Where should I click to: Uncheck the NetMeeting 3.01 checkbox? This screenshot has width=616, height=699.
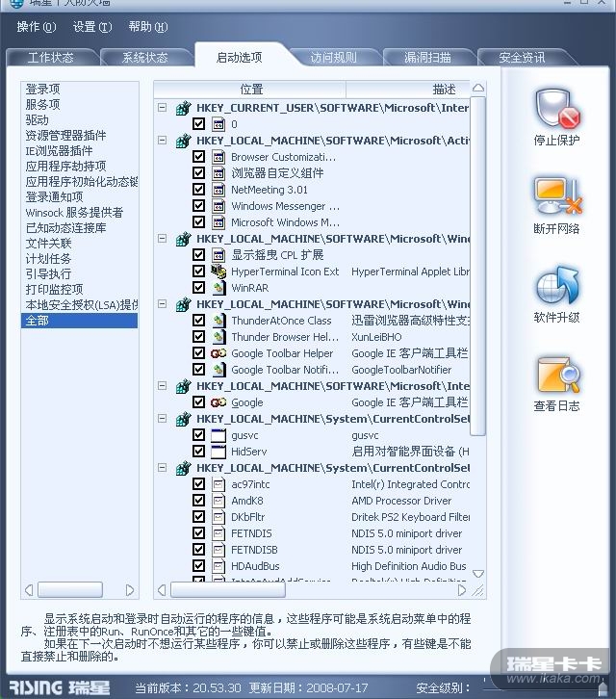[x=199, y=190]
